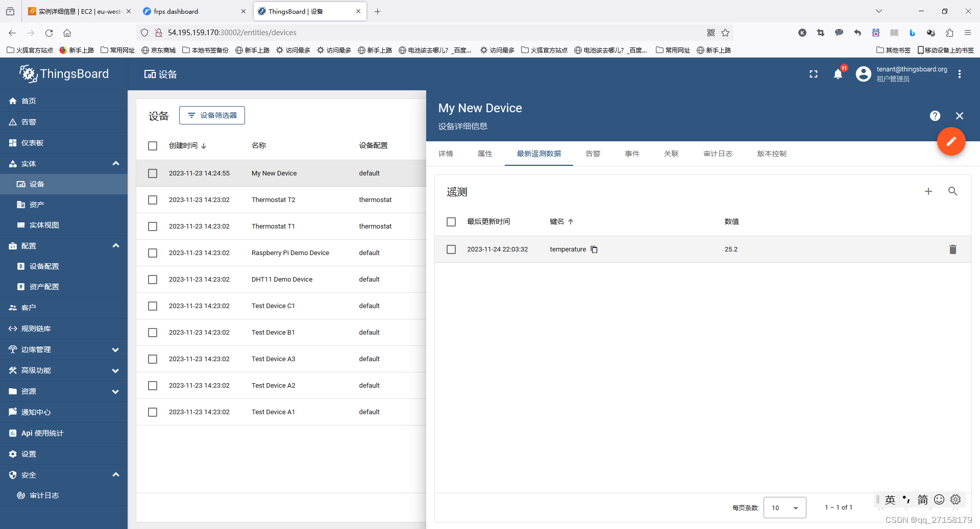Open the Thermostat T2 device row
The height and width of the screenshot is (529, 980).
pyautogui.click(x=281, y=200)
